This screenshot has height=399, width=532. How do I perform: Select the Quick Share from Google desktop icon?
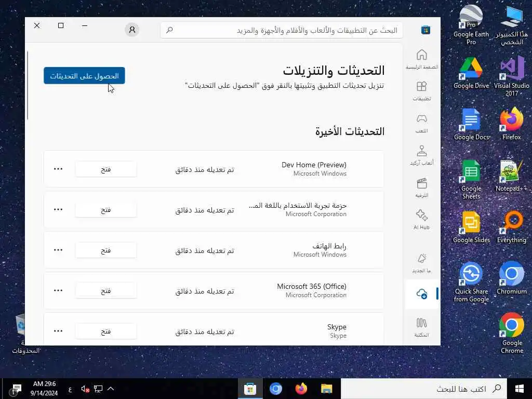471,283
